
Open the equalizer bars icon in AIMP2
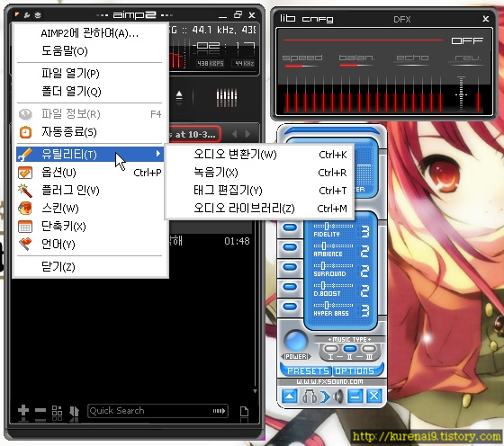tap(227, 97)
